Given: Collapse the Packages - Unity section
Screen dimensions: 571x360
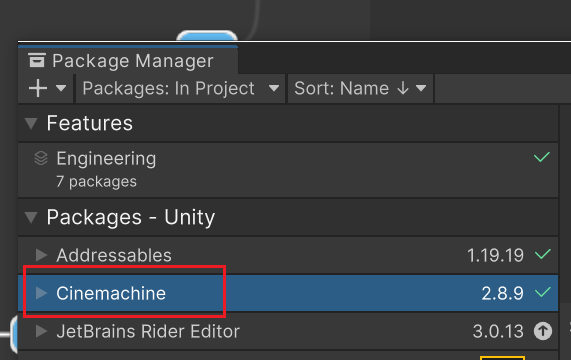Looking at the screenshot, I should click(31, 217).
